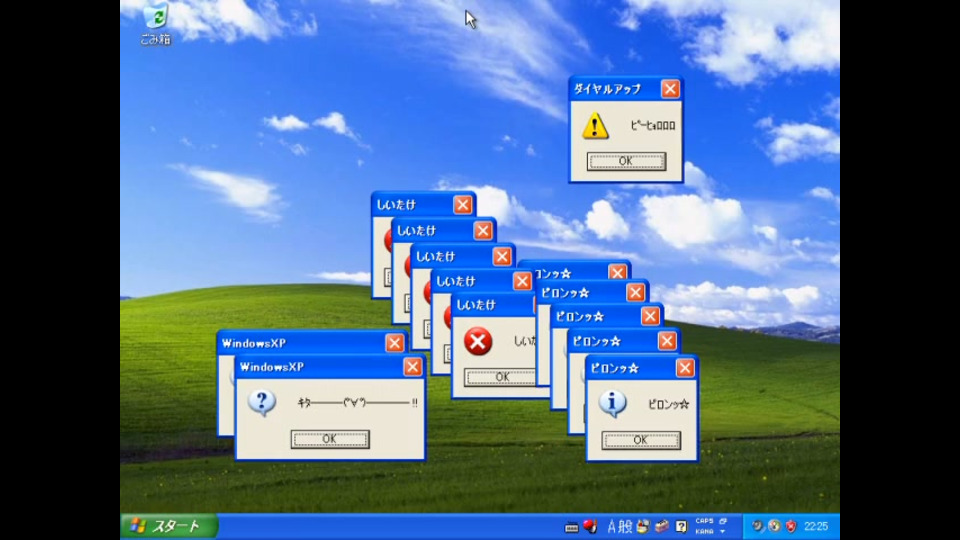
Task: Click the ピーヒョロロロ message text
Action: [653, 126]
